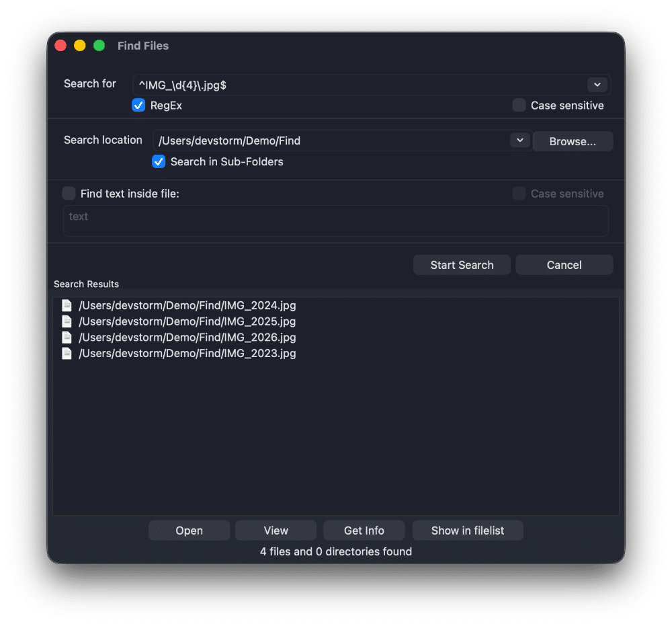Open the search pattern history dropdown

(597, 84)
